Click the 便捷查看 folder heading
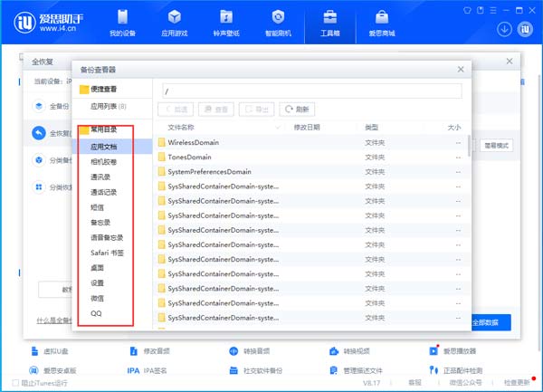Image resolution: width=543 pixels, height=392 pixels. point(99,90)
